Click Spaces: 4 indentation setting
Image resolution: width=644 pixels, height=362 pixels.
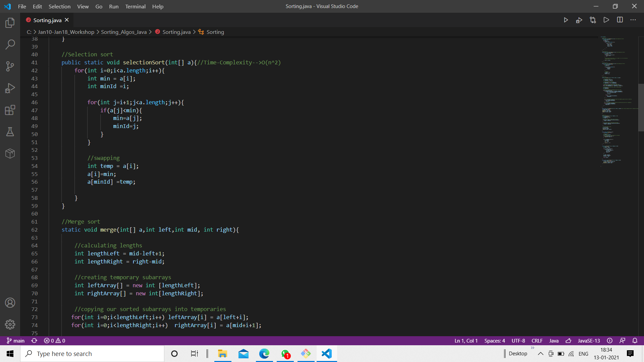pos(494,341)
